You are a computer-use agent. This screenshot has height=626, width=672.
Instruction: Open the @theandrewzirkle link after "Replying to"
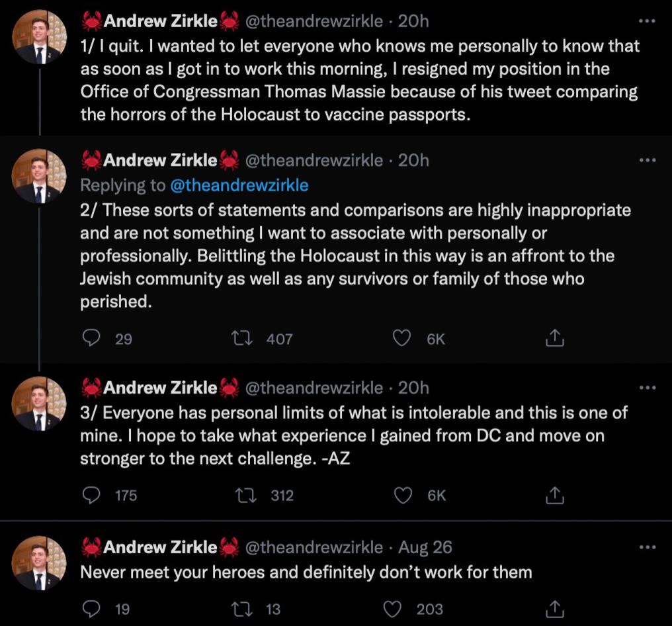tap(239, 185)
